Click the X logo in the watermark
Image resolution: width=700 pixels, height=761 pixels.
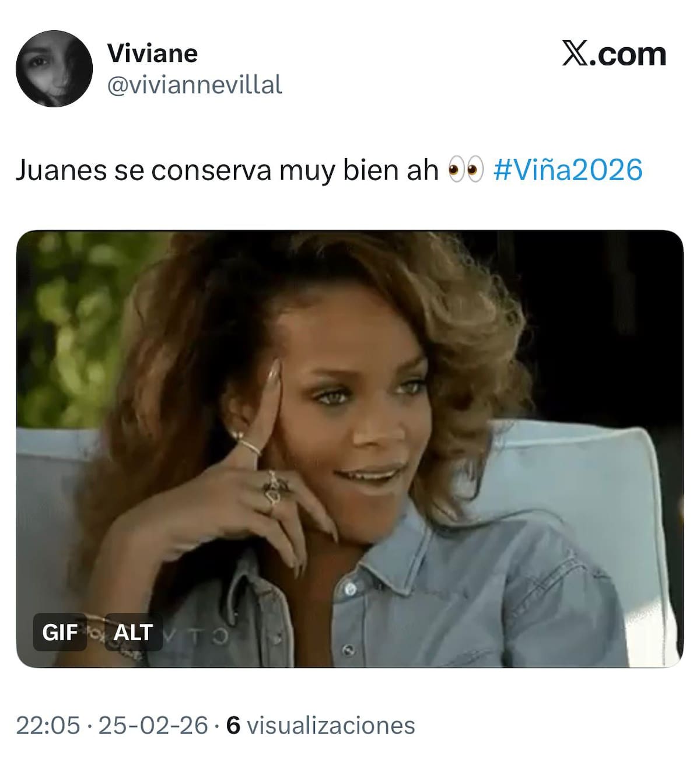pos(575,54)
